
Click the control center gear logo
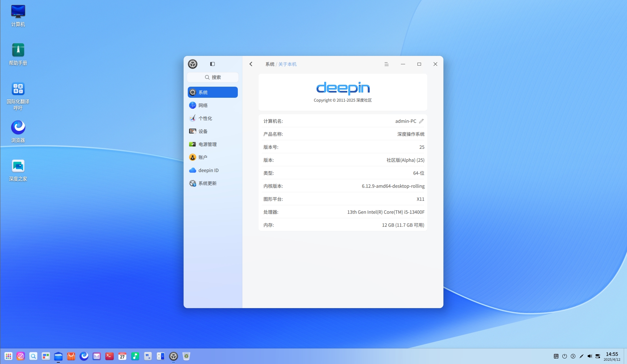(193, 64)
